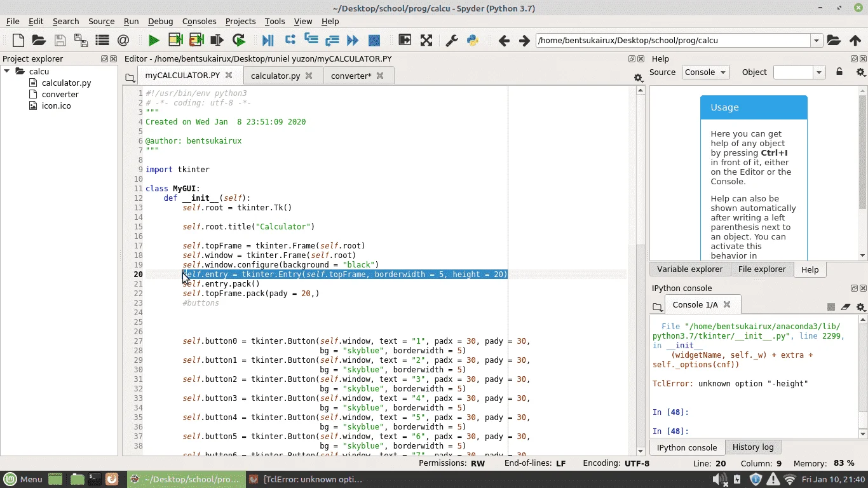
Task: Close the myCALCULATOR.PY tab
Action: click(229, 75)
